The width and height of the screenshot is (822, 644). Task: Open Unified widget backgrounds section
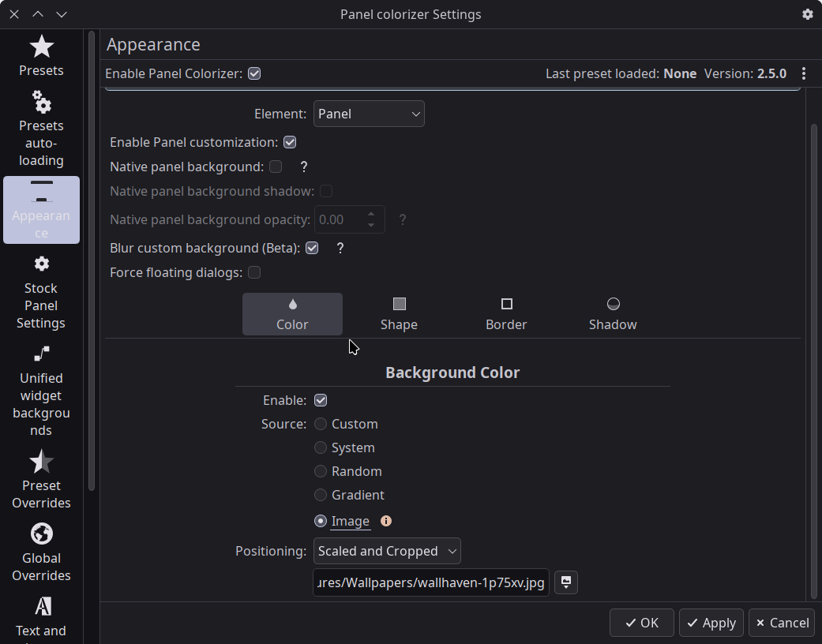click(x=41, y=391)
